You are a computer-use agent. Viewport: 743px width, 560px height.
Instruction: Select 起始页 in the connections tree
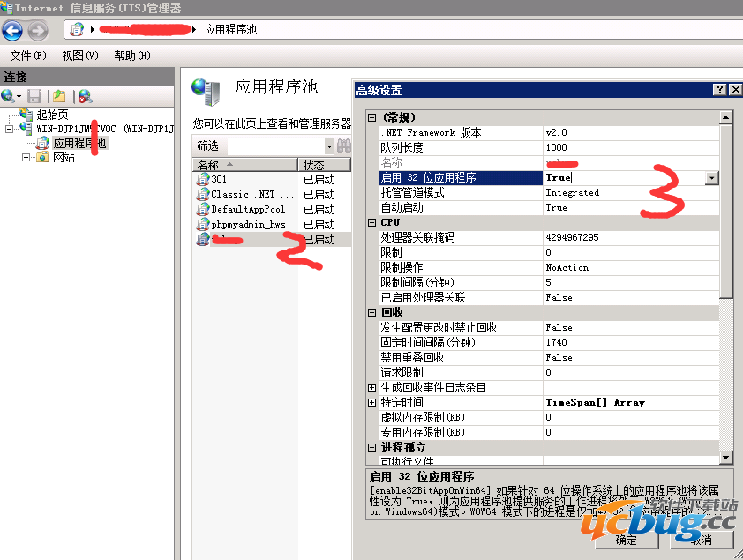(51, 115)
